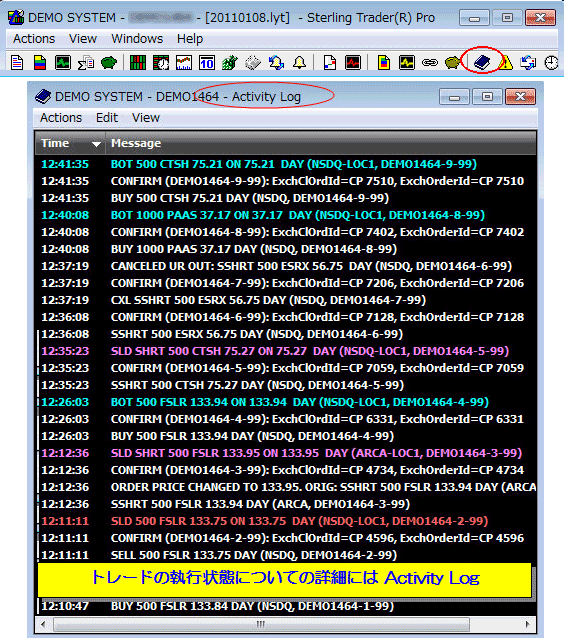Click the blue number 10 icon
Viewport: 564px width, 638px height.
[207, 63]
